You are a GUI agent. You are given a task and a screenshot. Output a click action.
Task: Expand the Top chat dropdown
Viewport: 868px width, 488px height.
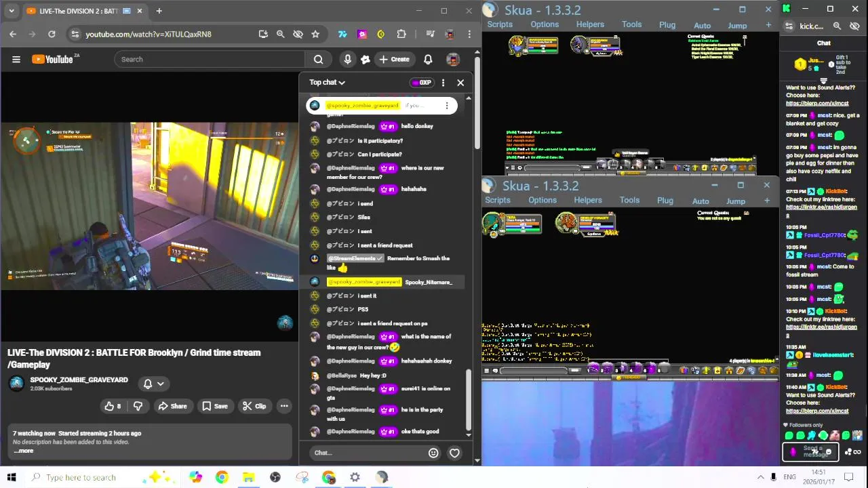pyautogui.click(x=327, y=82)
